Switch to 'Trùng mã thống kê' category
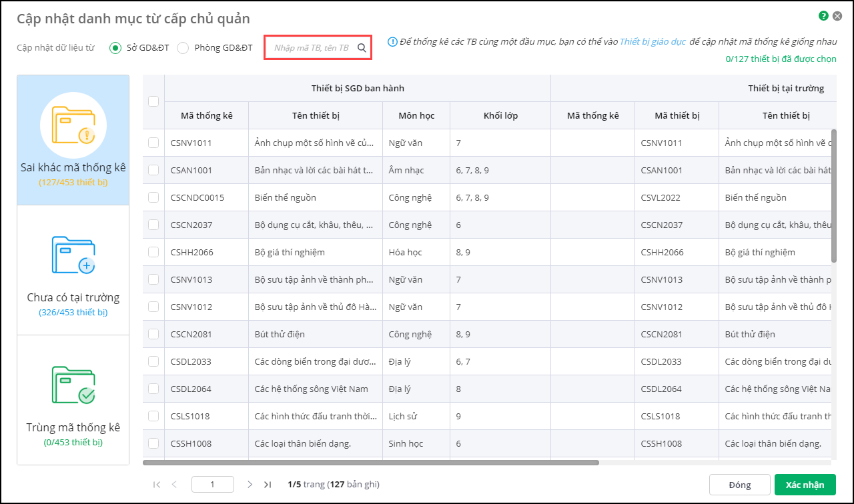The width and height of the screenshot is (854, 504). (73, 400)
